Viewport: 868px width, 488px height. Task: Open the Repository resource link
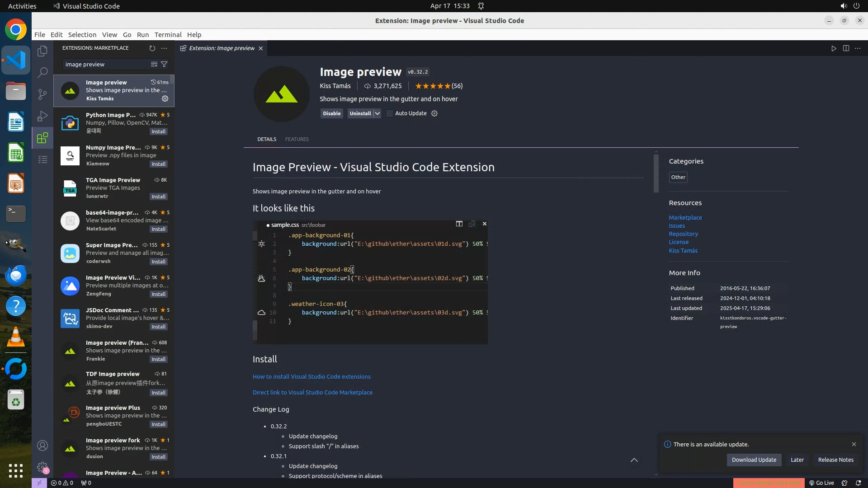coord(683,234)
